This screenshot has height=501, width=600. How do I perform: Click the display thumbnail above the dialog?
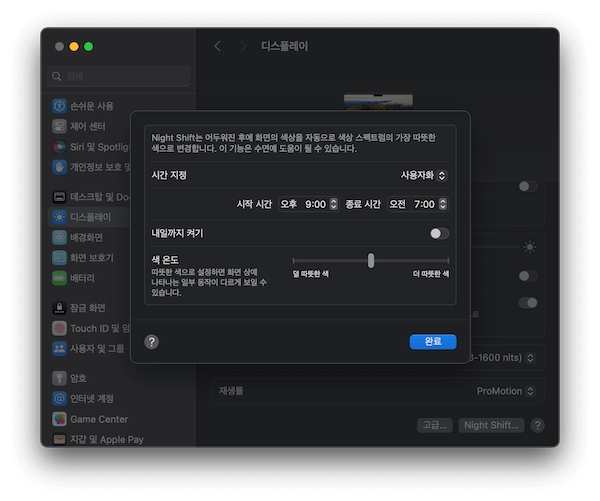tap(378, 102)
